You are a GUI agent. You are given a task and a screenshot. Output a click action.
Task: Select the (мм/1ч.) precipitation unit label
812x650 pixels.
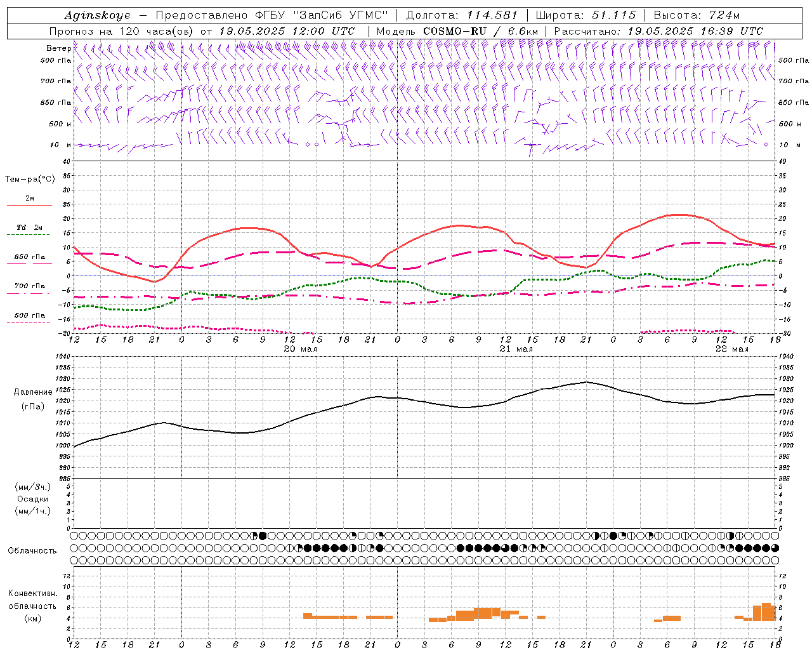tap(33, 510)
